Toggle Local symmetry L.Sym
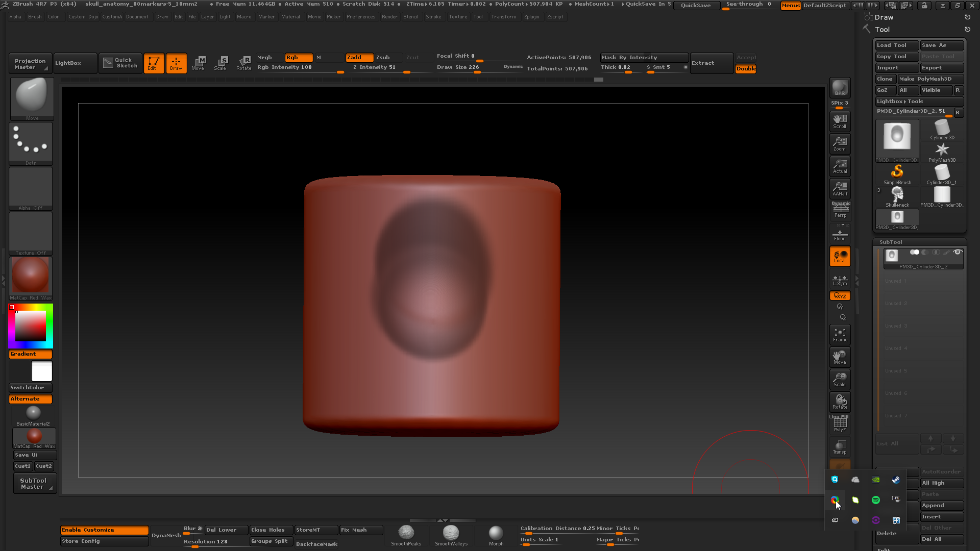 [x=840, y=280]
